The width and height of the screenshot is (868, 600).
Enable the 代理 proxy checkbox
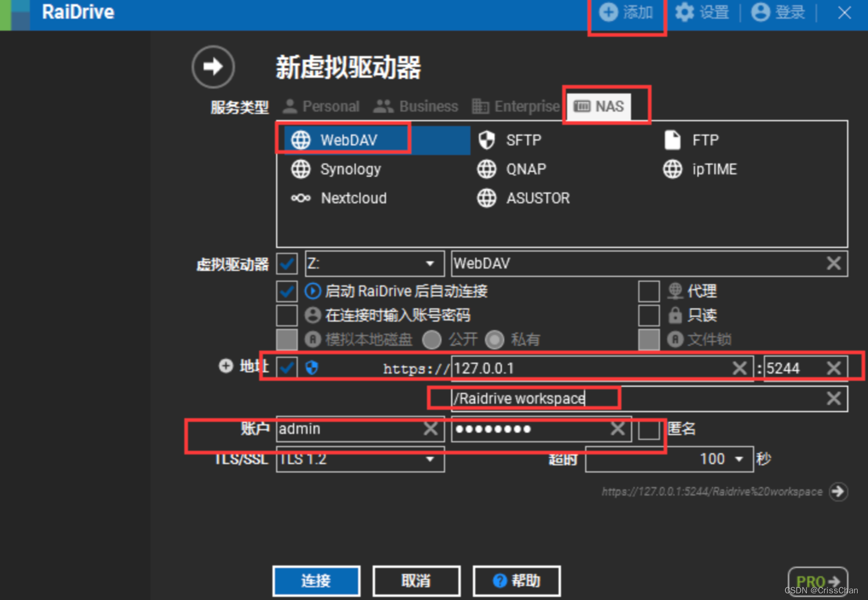point(649,292)
